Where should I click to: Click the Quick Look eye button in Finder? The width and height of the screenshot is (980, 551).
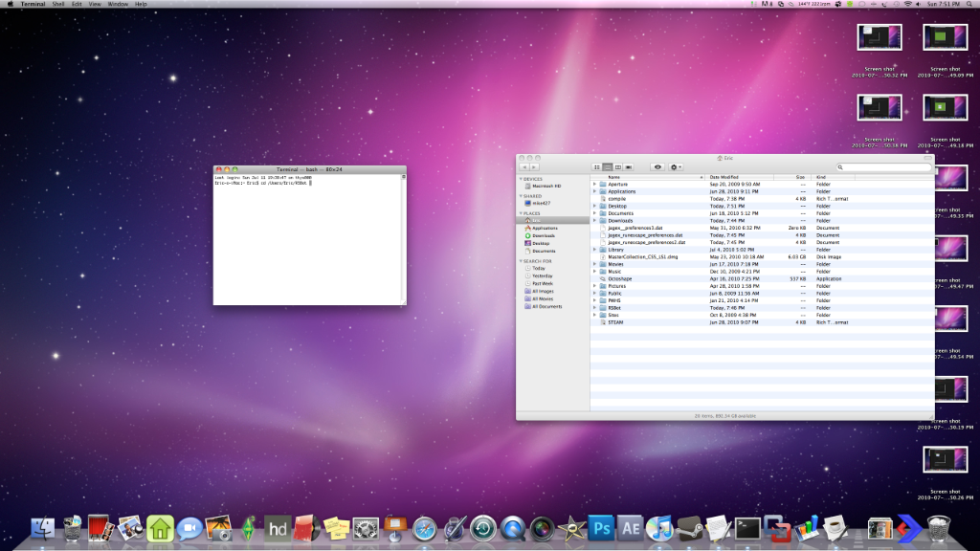point(657,166)
